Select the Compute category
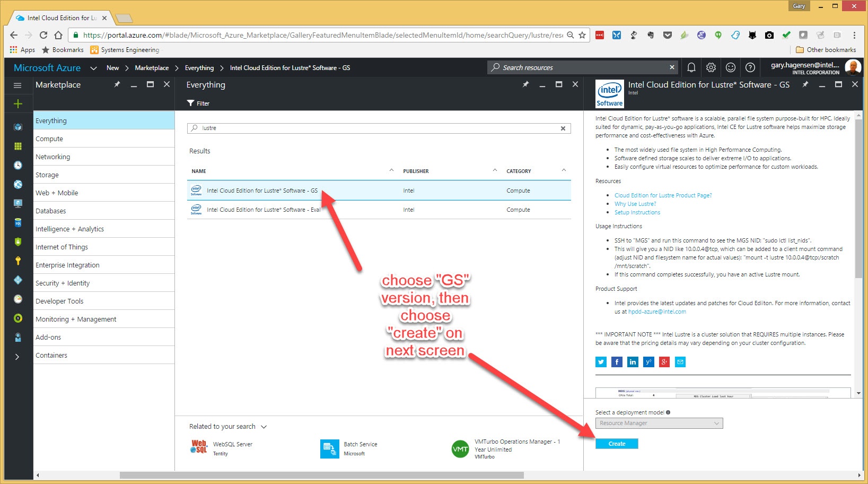868x484 pixels. 104,139
